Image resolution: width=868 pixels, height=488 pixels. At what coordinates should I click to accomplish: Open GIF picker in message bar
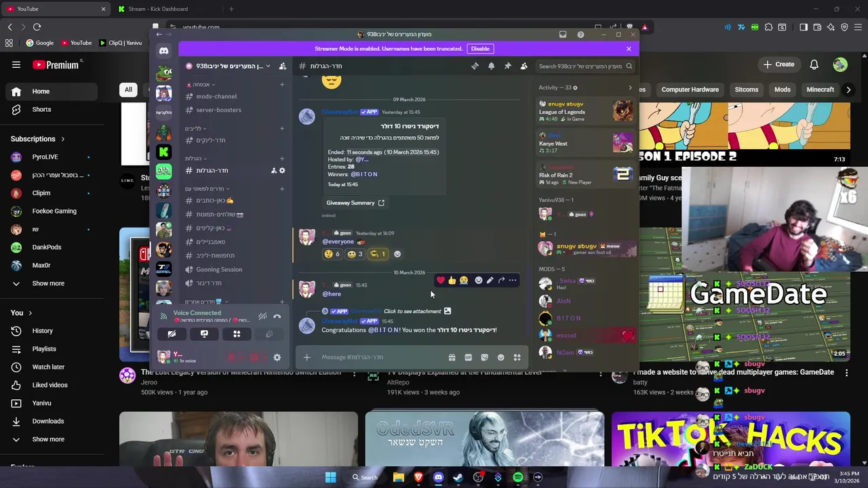(x=468, y=357)
